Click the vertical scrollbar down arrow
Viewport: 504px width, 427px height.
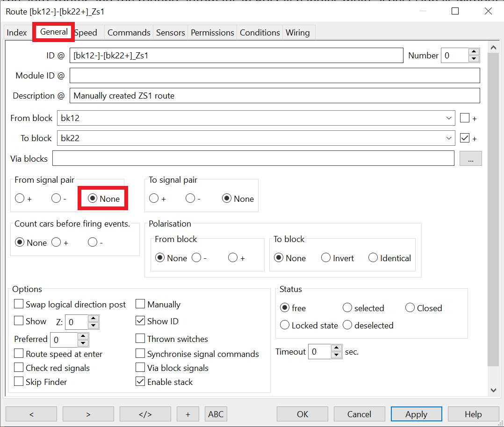coord(493,390)
